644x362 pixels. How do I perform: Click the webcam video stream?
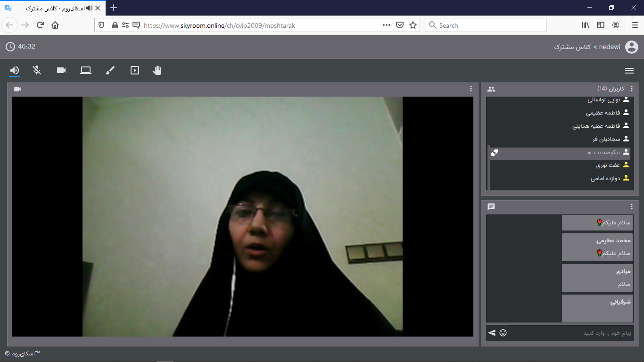point(242,216)
